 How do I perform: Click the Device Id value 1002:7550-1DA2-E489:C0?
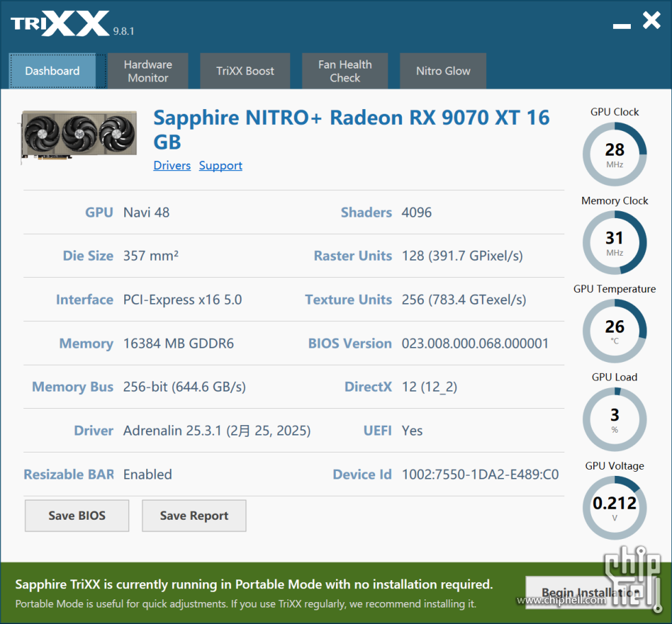click(x=480, y=475)
